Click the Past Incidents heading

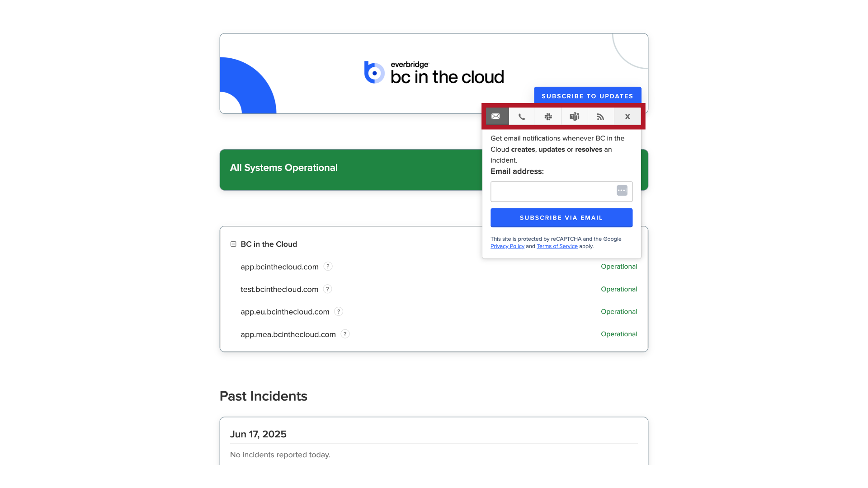[263, 396]
